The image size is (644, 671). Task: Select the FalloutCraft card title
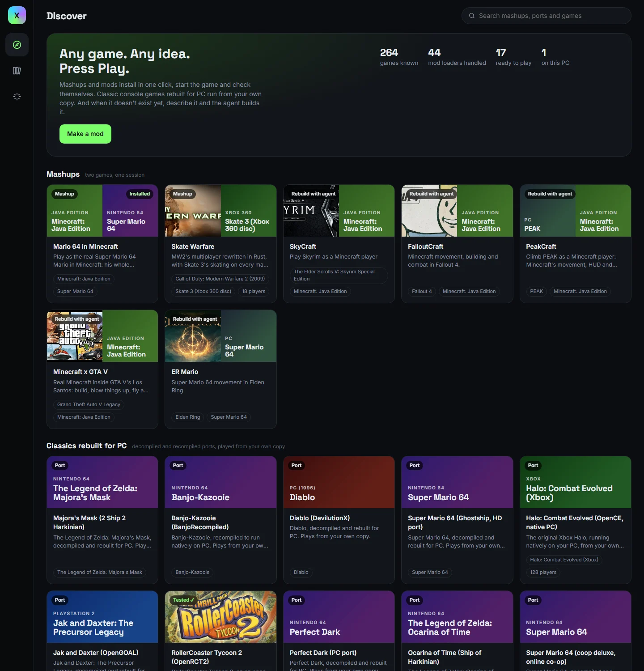[425, 246]
